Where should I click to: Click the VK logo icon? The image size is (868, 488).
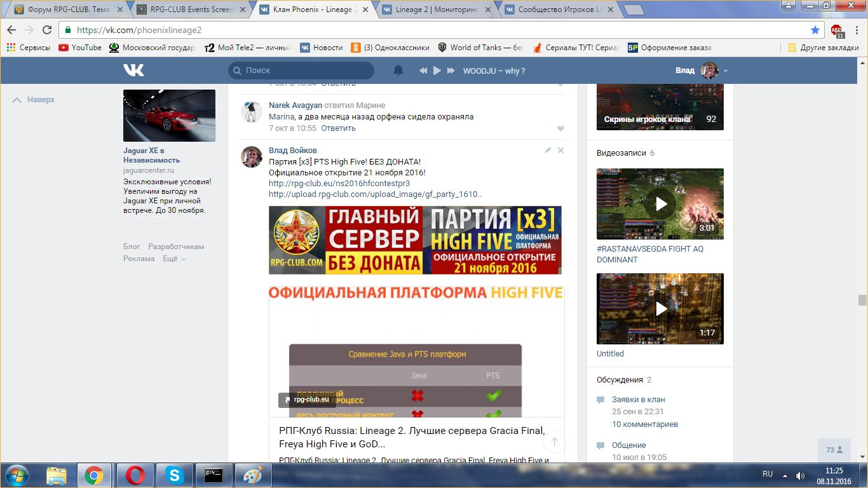coord(133,71)
